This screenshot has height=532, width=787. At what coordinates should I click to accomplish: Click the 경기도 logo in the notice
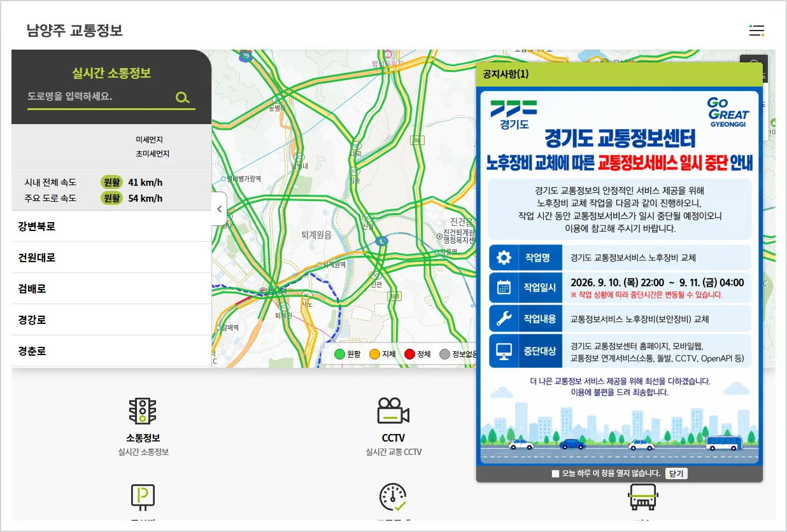coord(514,115)
